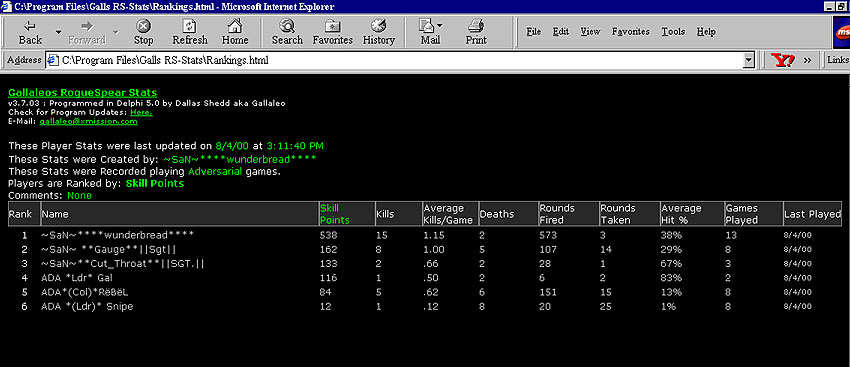Image resolution: width=850 pixels, height=367 pixels.
Task: Click hit percentage 67%
Action: tap(671, 263)
